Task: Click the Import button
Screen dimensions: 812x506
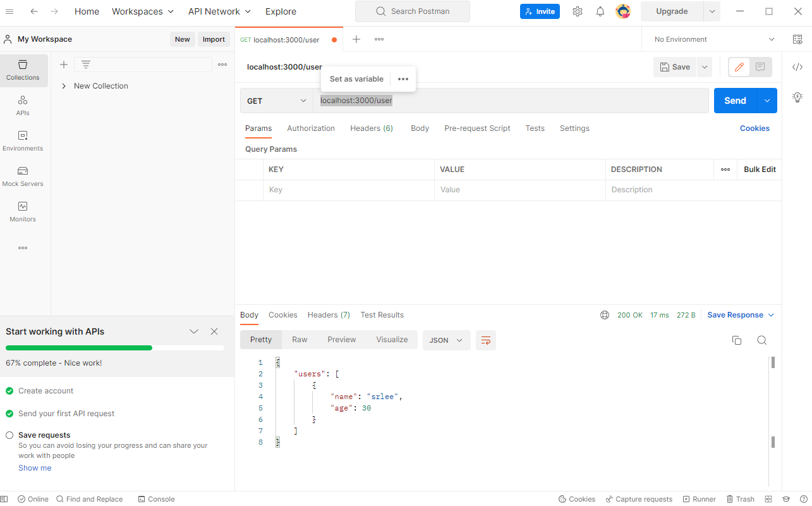Action: 214,39
